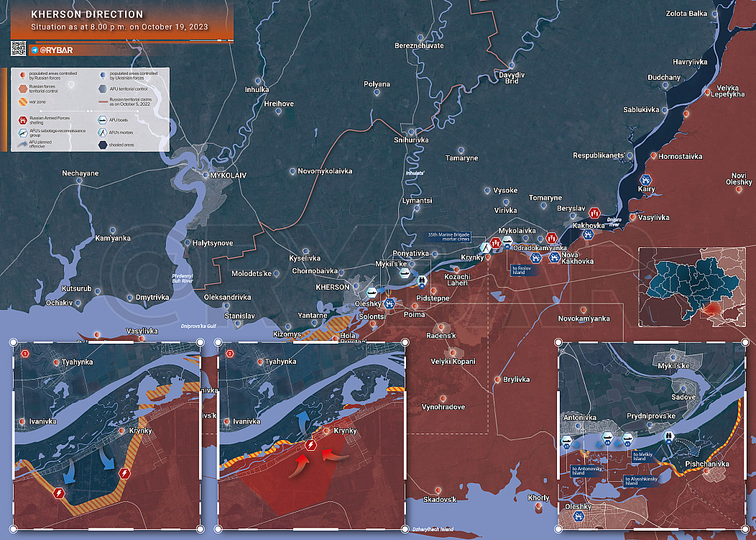This screenshot has height=540, width=756.
Task: Click the AFU planned offensive arrow in legend
Action: coord(22,145)
